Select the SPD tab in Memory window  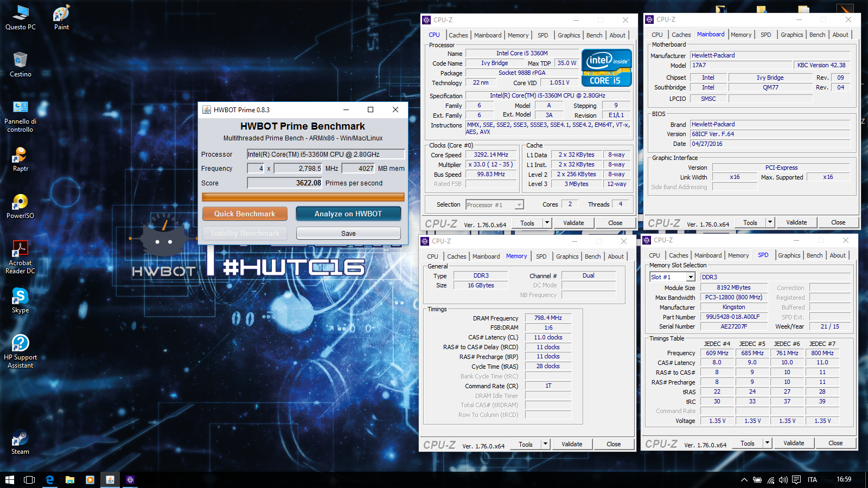pyautogui.click(x=541, y=256)
